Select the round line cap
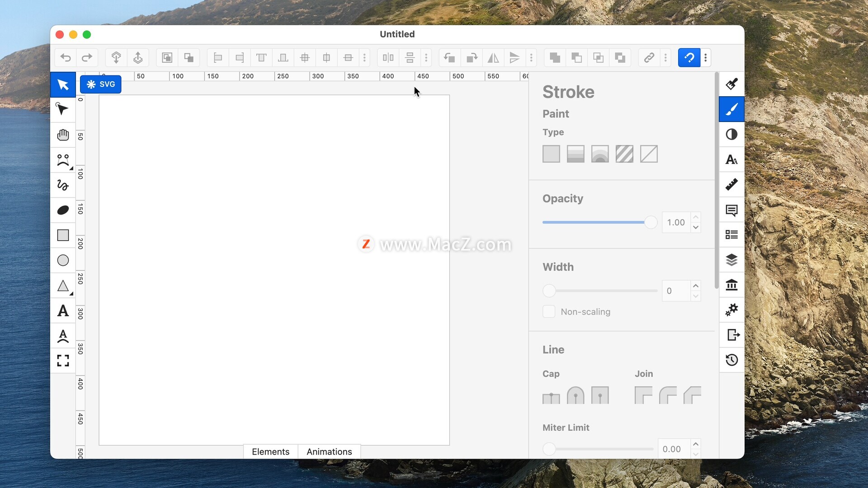868x488 pixels. tap(576, 395)
